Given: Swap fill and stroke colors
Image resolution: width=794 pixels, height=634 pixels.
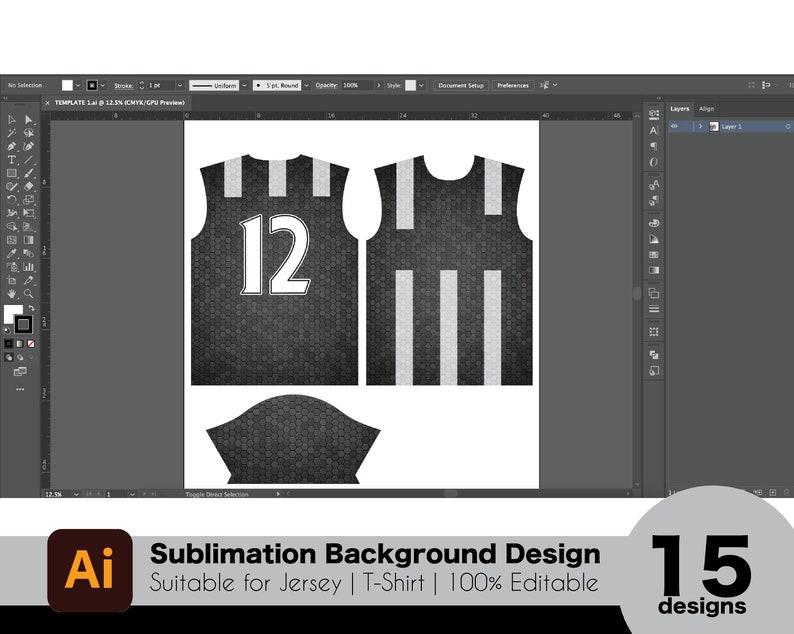Looking at the screenshot, I should click(x=31, y=308).
